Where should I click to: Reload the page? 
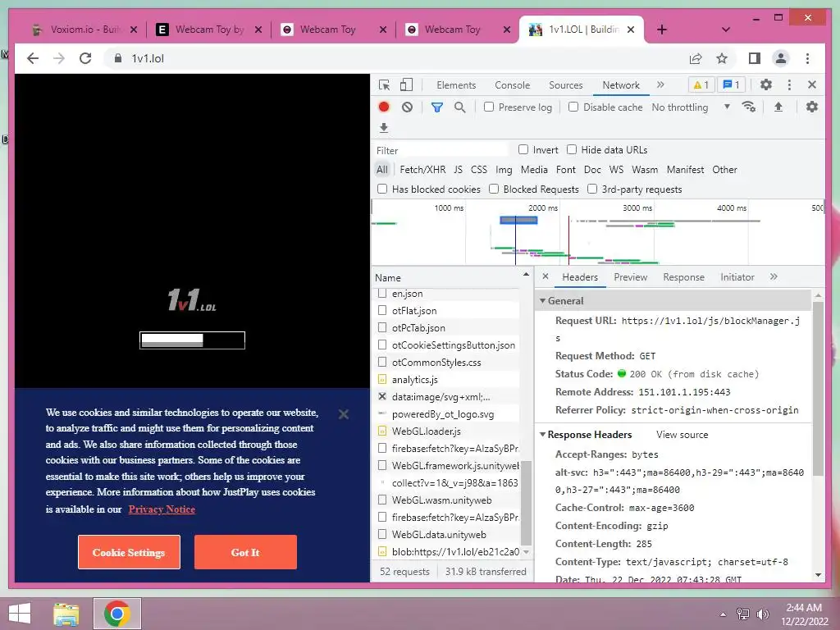tap(85, 58)
